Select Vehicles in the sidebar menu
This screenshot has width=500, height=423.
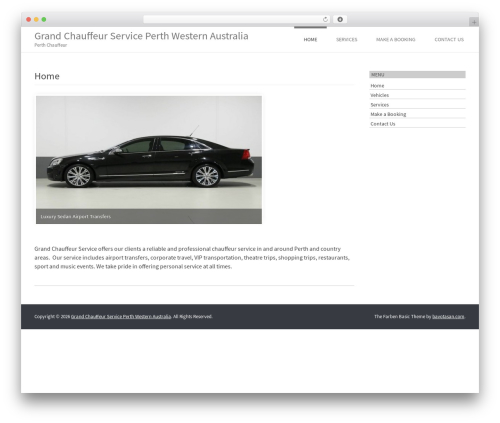tap(380, 95)
